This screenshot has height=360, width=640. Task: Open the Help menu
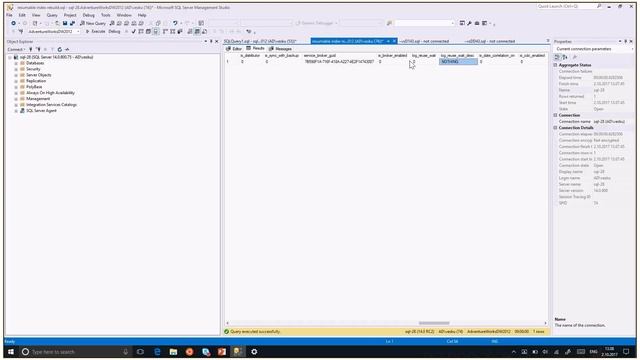pos(142,15)
